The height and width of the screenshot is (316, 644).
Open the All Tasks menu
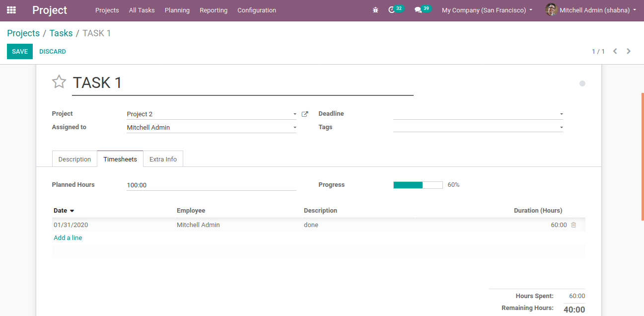click(142, 10)
